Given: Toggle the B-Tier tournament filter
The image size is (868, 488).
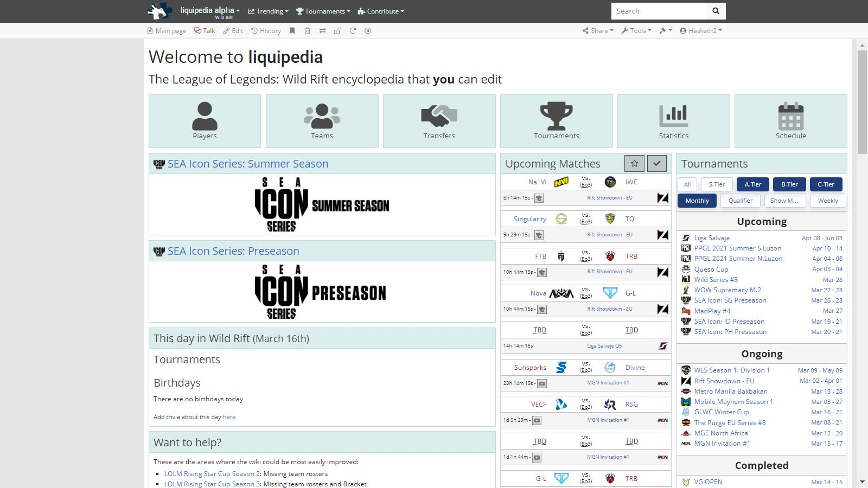Looking at the screenshot, I should [x=789, y=184].
